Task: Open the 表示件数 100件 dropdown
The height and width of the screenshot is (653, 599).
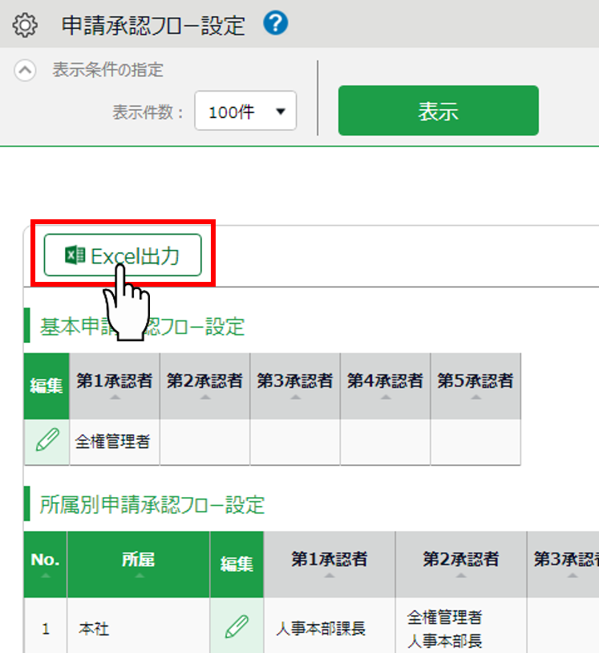Action: click(x=245, y=111)
